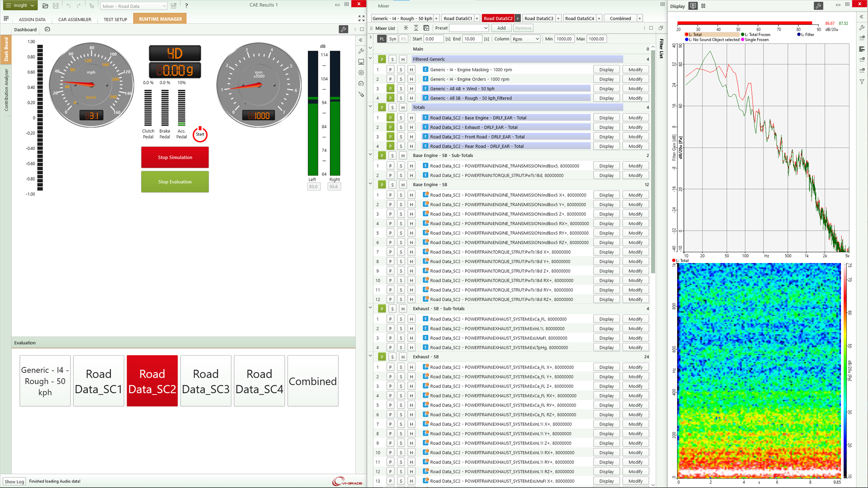
Task: Click fullscreen expand arrows icon
Action: pos(361,19)
